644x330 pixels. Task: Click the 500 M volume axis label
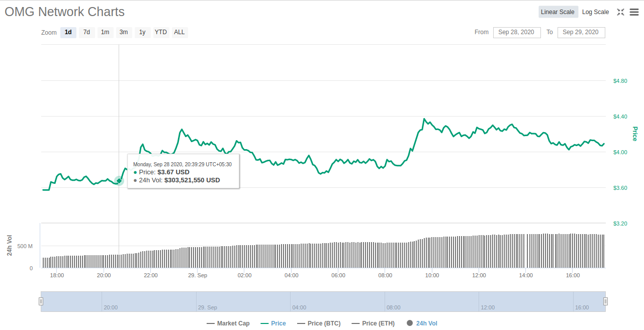coord(25,246)
